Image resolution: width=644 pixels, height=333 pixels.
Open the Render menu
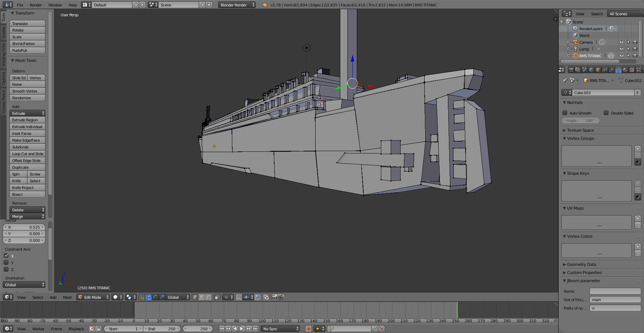coord(36,5)
